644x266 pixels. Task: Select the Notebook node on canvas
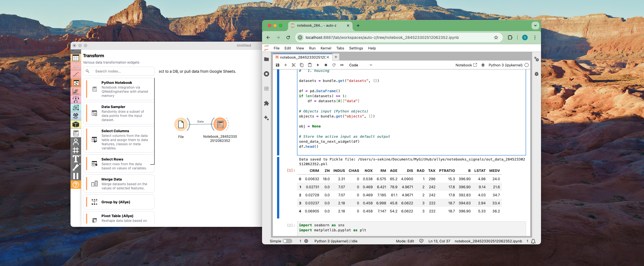pos(220,124)
